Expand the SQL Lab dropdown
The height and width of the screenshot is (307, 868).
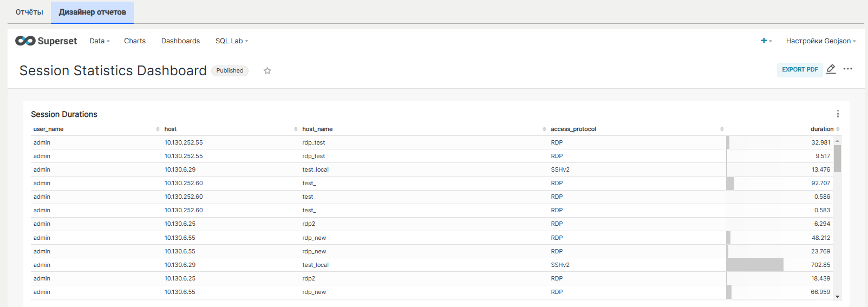(232, 41)
